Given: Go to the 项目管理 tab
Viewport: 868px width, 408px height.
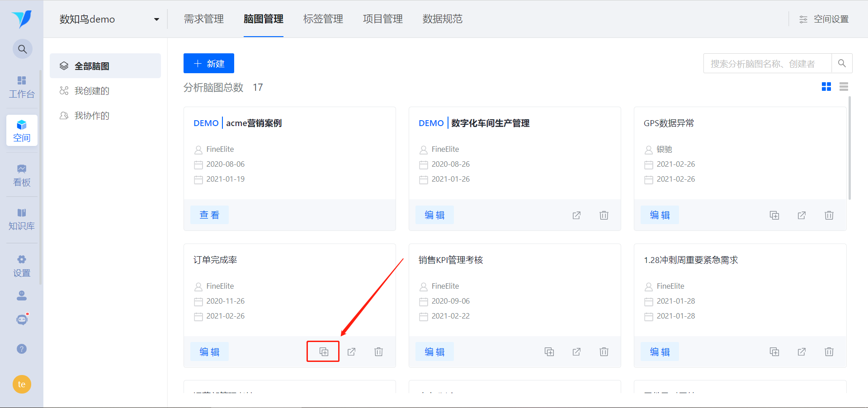Looking at the screenshot, I should [383, 19].
